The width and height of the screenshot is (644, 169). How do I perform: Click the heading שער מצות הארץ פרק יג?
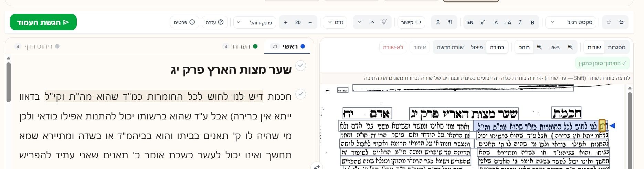tap(231, 70)
